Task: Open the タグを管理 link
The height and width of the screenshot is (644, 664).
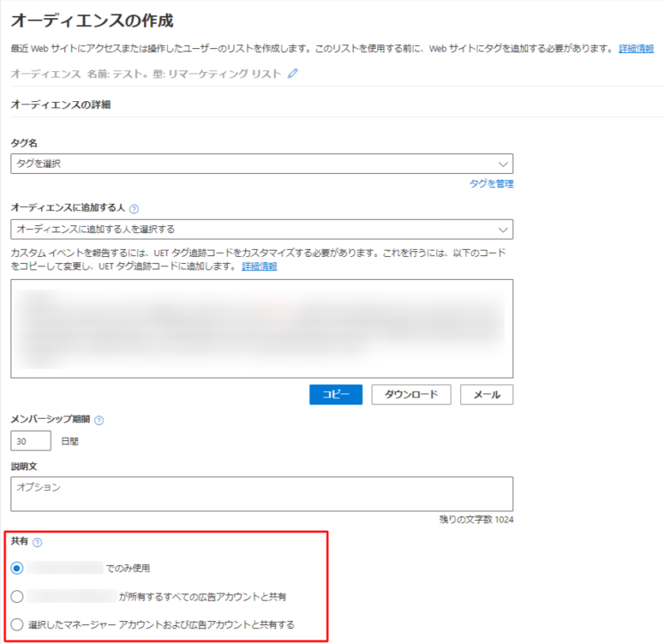Action: pyautogui.click(x=491, y=183)
